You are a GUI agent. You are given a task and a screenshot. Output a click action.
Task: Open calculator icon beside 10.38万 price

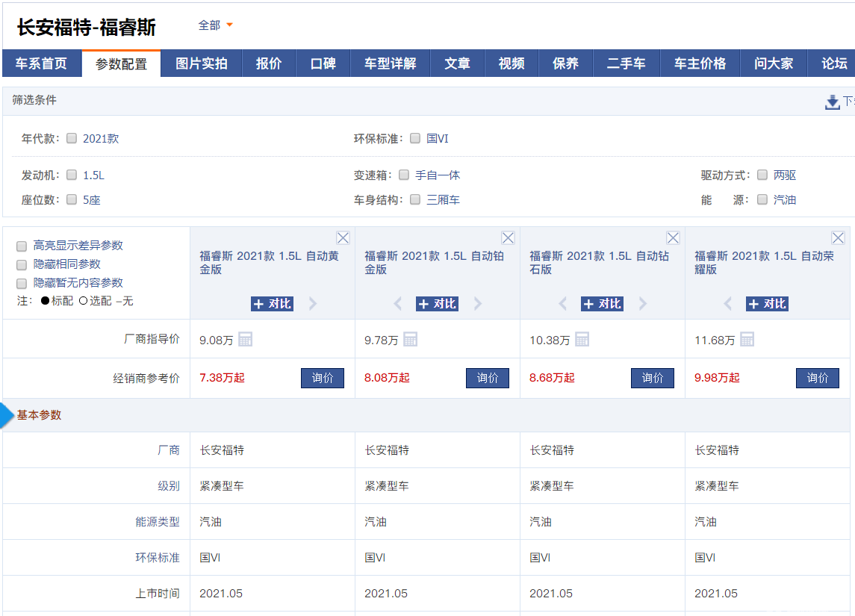[x=582, y=339]
